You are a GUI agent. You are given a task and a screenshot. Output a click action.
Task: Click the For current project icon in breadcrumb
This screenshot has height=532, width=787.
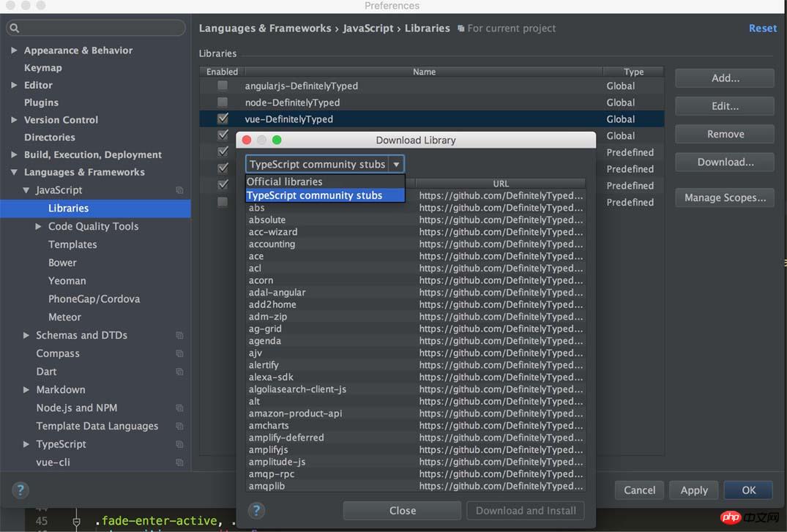tap(460, 29)
